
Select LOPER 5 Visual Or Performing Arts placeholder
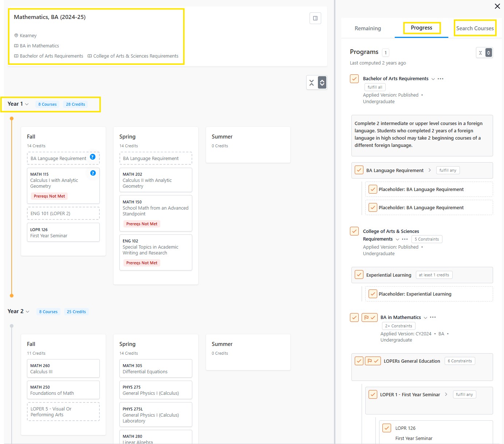[63, 412]
